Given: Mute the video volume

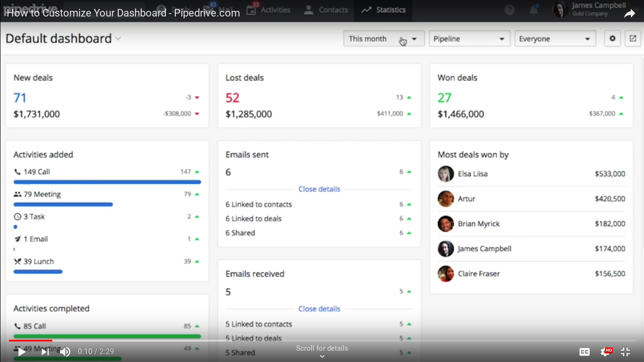Looking at the screenshot, I should click(x=65, y=352).
